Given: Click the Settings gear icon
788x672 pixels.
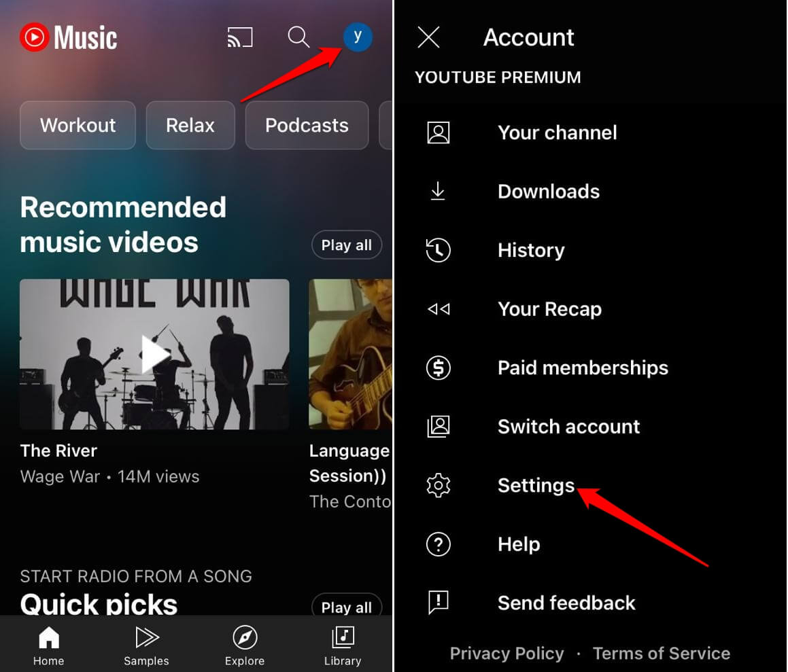Looking at the screenshot, I should point(439,485).
